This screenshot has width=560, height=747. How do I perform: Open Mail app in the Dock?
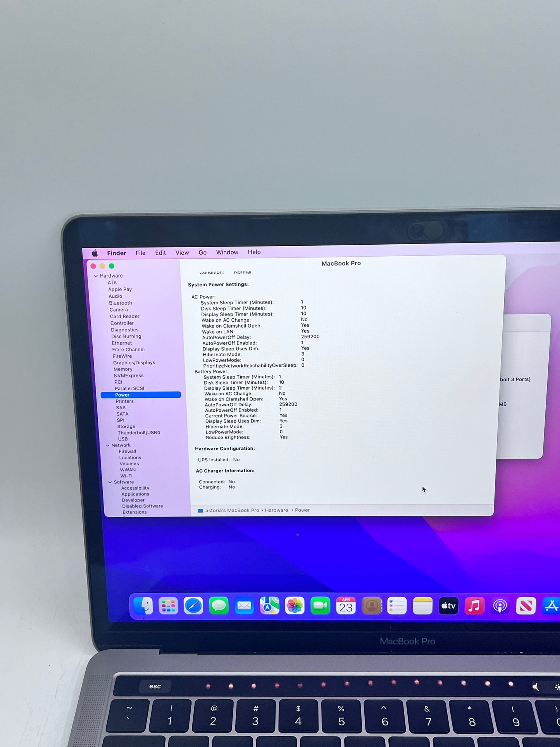[x=244, y=606]
